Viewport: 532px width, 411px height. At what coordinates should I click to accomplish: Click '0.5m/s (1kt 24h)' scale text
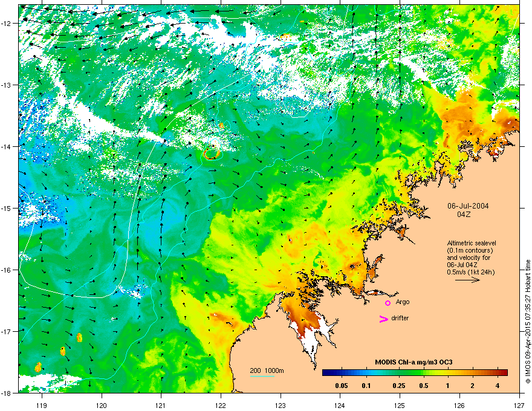470,272
